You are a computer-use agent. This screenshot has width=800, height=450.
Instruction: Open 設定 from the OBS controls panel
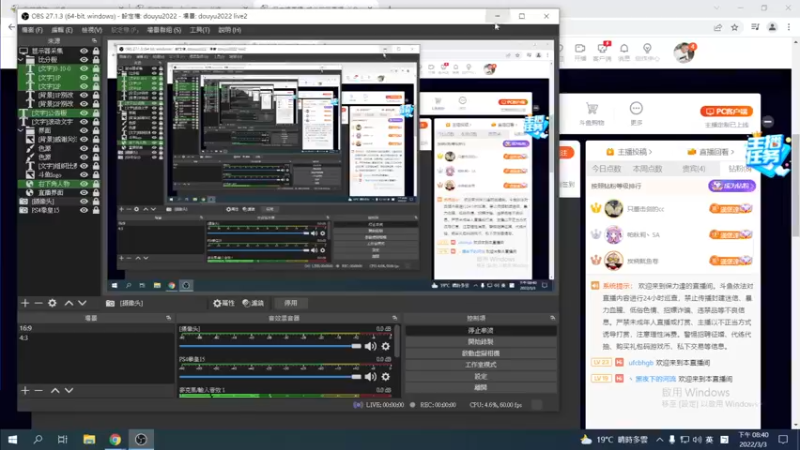[x=481, y=377]
